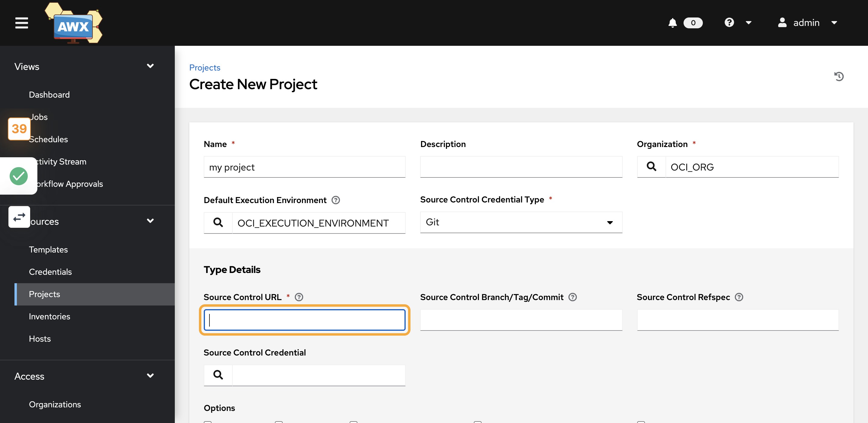Screen dimensions: 868x423
Task: Click the Projects breadcrumb link
Action: (x=205, y=67)
